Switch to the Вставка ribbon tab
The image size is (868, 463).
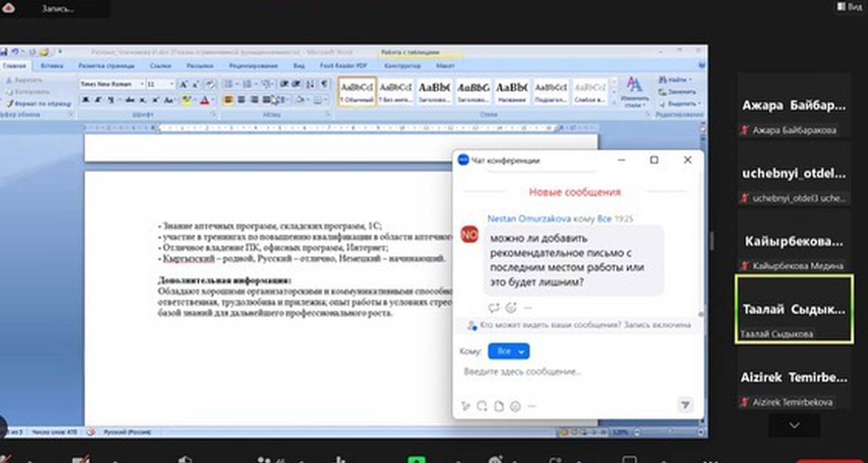52,66
